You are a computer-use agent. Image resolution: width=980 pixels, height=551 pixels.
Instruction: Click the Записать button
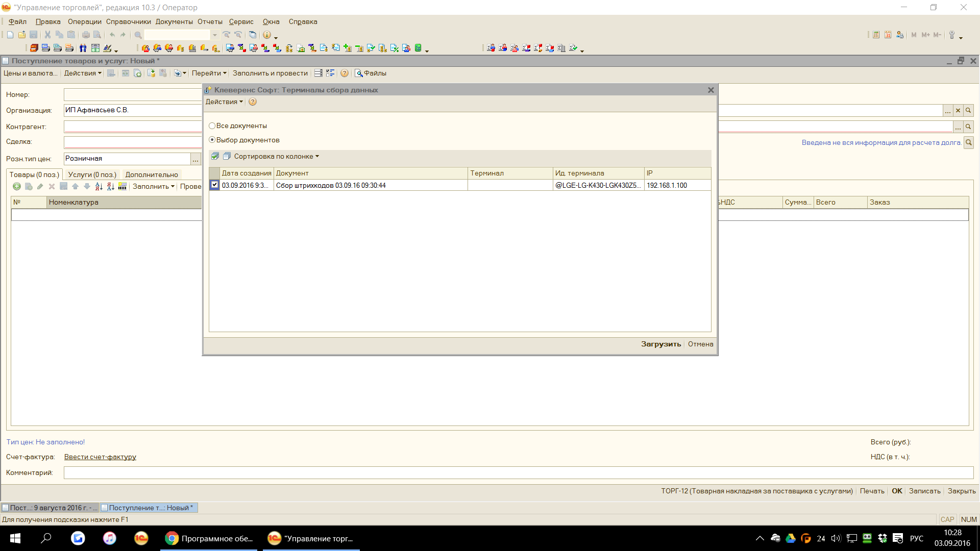pyautogui.click(x=924, y=491)
